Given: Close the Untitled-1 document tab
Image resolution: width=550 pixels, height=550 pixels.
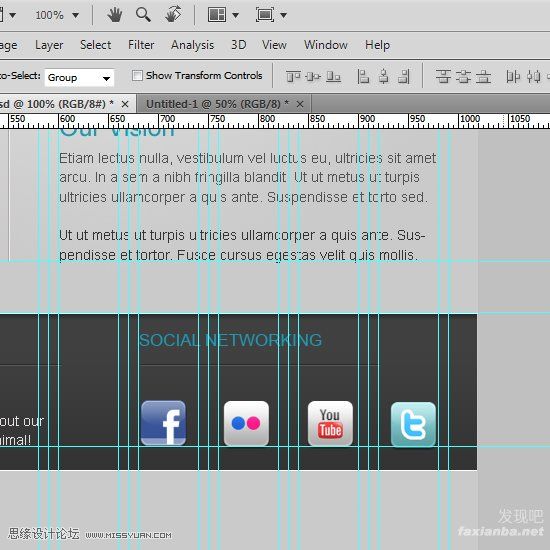Looking at the screenshot, I should (300, 104).
